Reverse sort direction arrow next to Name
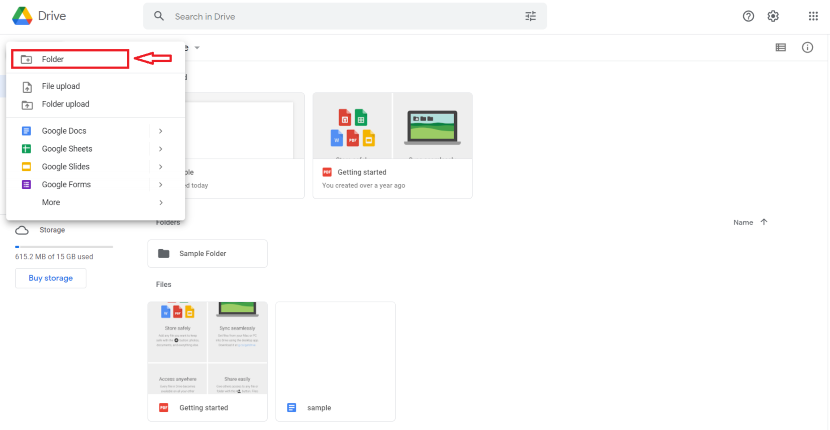 tap(763, 222)
